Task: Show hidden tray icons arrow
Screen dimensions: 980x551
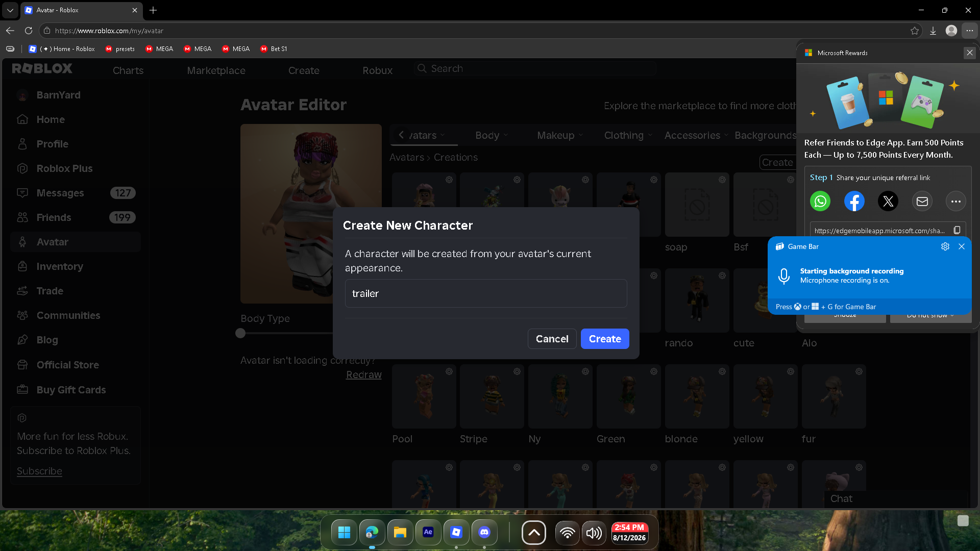Action: (534, 533)
